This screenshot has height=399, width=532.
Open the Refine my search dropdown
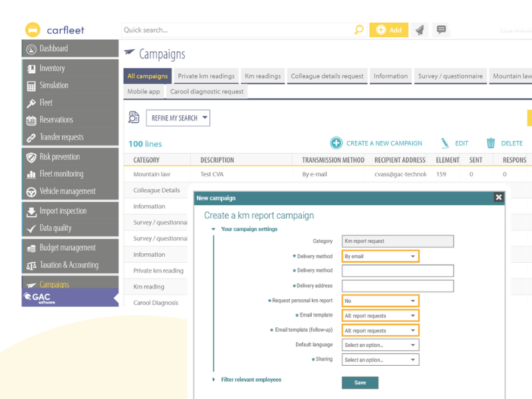point(178,118)
